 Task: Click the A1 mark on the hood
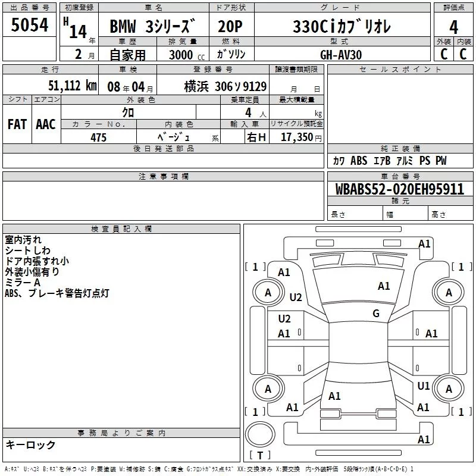pyautogui.click(x=384, y=286)
